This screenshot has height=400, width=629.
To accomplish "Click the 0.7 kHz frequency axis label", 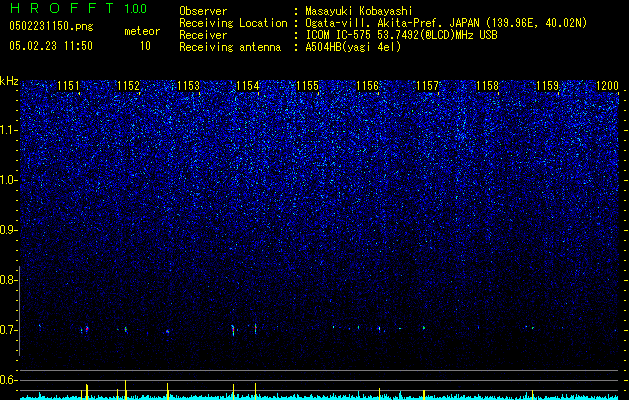I will click(x=8, y=330).
